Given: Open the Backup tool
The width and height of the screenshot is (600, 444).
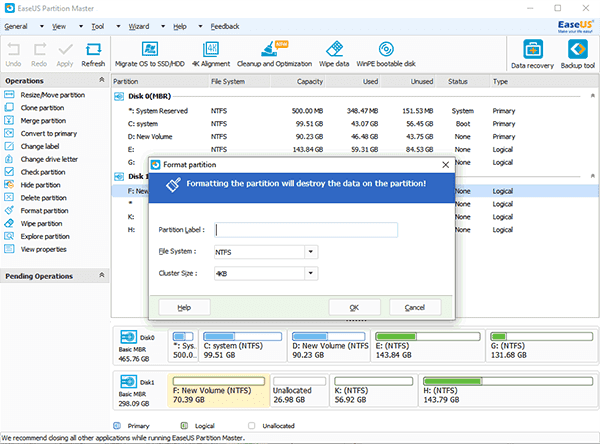Looking at the screenshot, I should pos(577,54).
